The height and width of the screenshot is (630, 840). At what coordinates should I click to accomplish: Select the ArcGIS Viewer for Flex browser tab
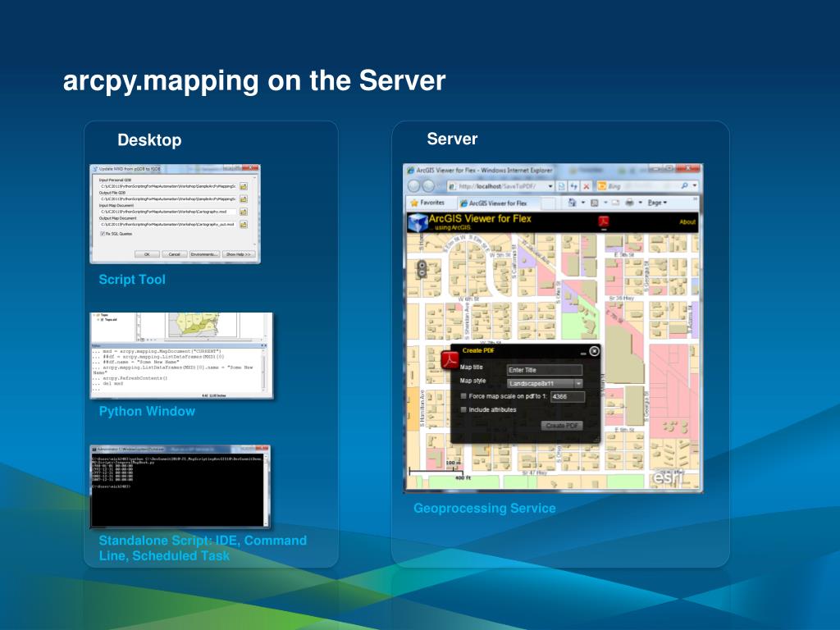click(x=499, y=203)
